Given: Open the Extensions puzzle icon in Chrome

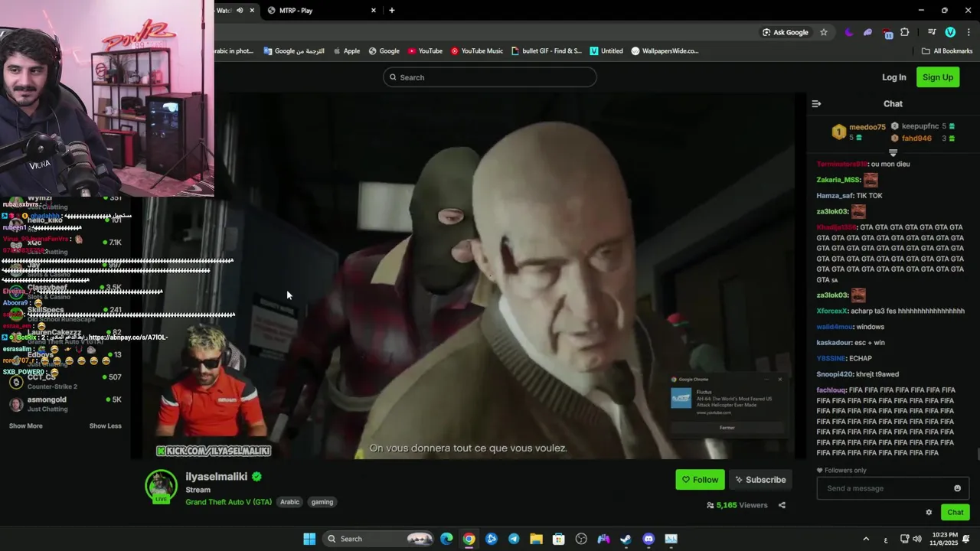Looking at the screenshot, I should point(905,32).
